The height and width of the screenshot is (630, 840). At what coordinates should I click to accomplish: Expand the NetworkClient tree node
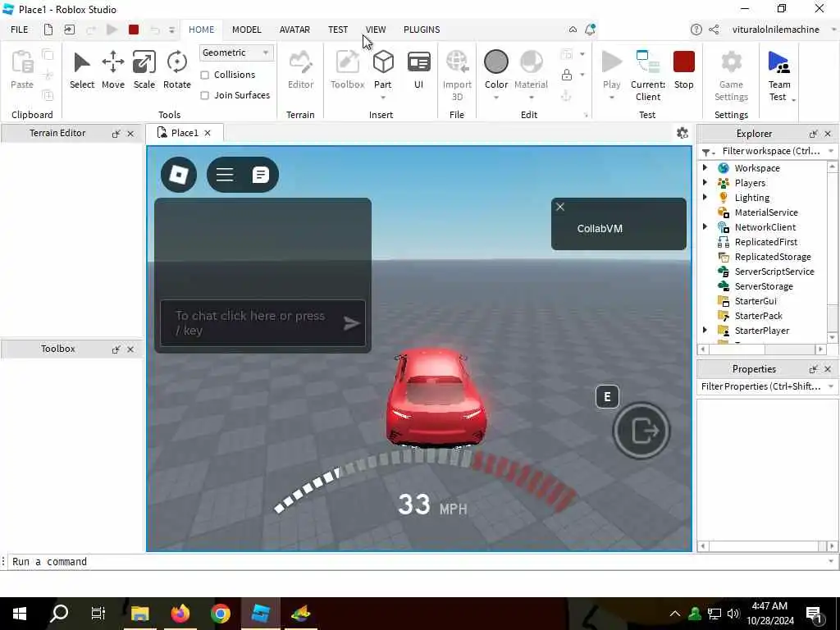(705, 226)
